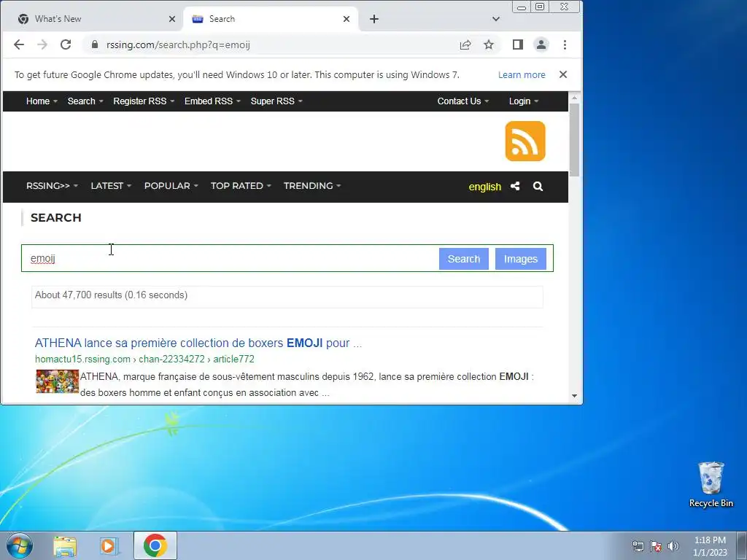Dismiss the Chrome update notice

pos(563,74)
